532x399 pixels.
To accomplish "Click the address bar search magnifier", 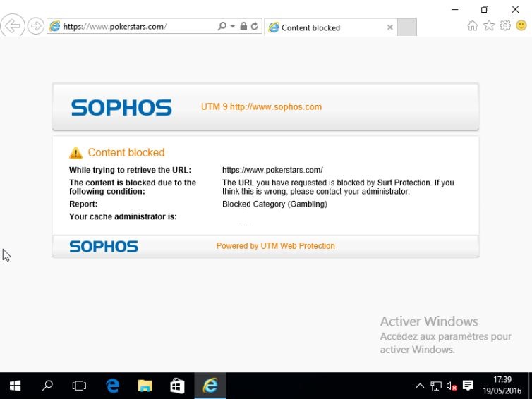I will click(x=222, y=26).
